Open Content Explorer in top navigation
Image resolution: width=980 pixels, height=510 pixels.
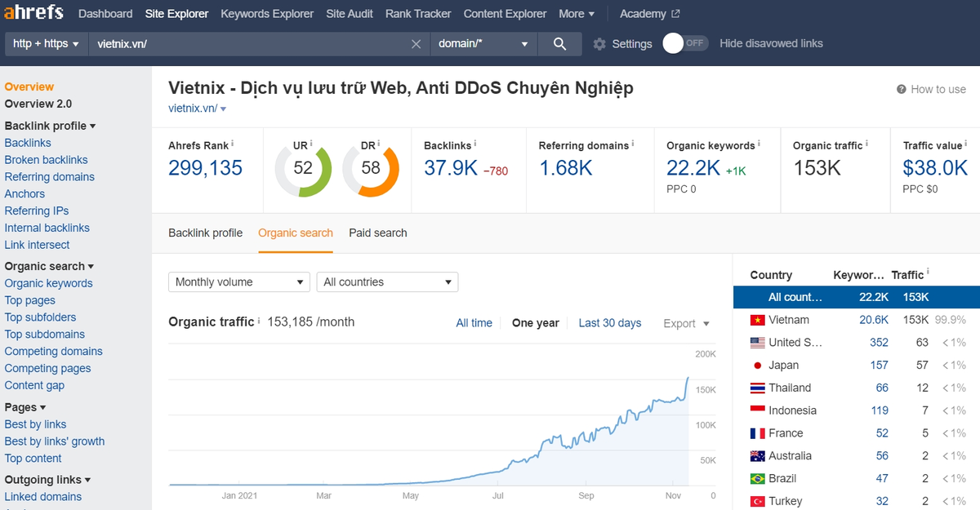[505, 14]
